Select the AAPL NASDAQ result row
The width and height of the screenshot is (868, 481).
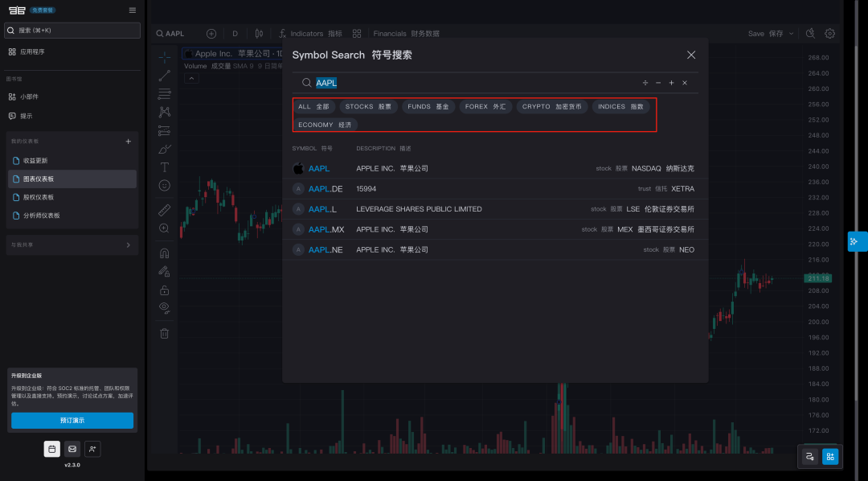tap(495, 168)
